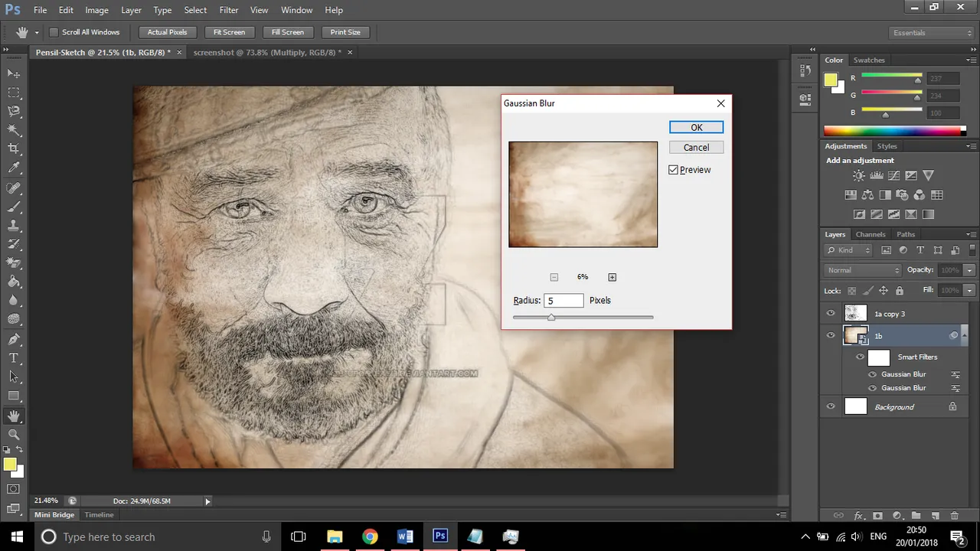Add a layer mask
This screenshot has height=551, width=980.
coord(877,516)
